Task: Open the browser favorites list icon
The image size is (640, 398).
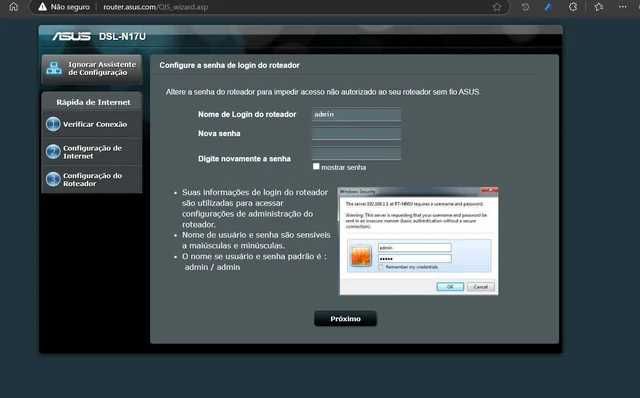Action: tap(598, 7)
